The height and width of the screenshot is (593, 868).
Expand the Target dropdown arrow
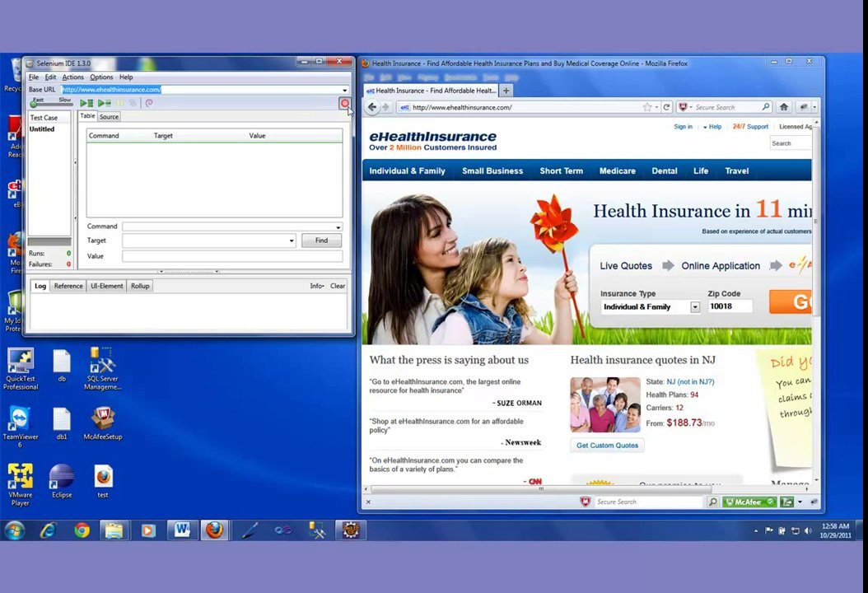tap(292, 240)
